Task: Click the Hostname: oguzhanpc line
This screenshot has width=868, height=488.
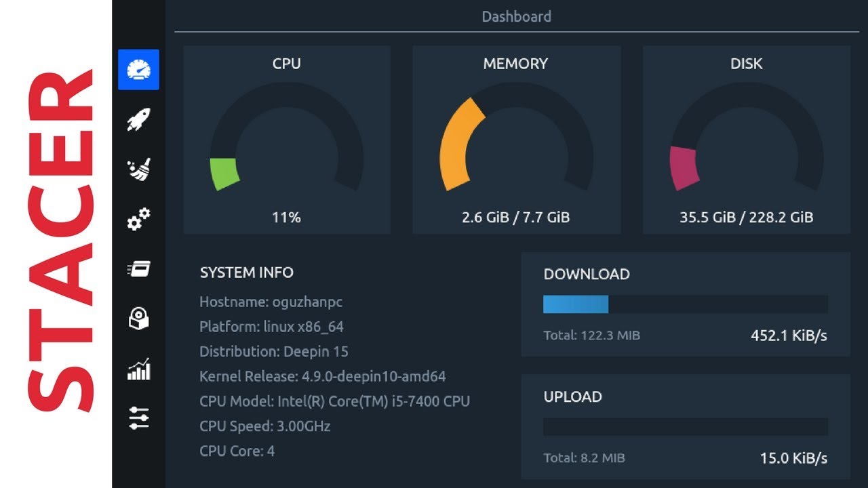Action: click(271, 302)
